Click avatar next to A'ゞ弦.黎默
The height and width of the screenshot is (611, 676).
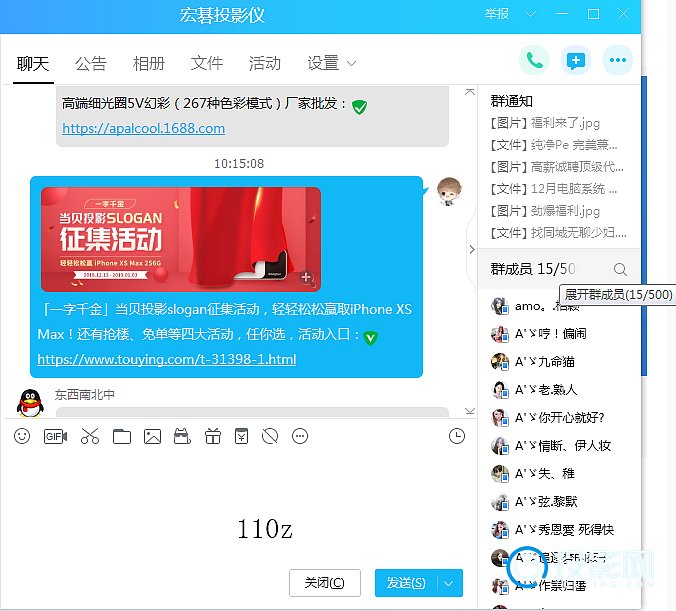pyautogui.click(x=500, y=502)
